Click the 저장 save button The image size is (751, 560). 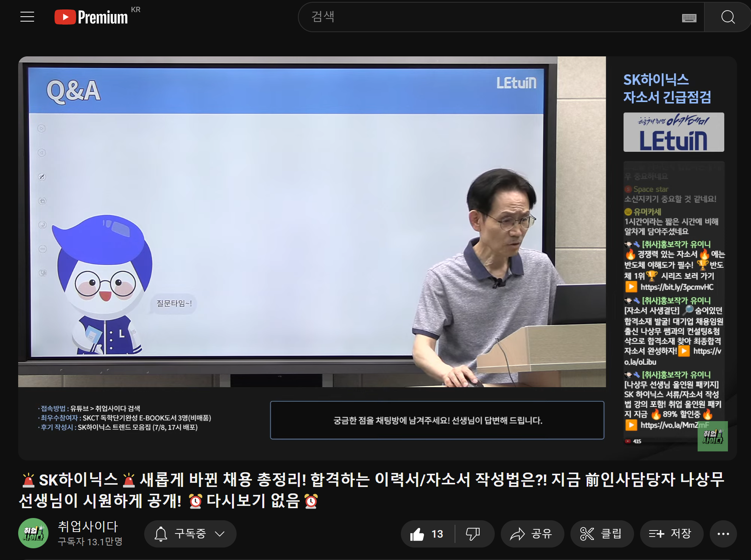[672, 534]
